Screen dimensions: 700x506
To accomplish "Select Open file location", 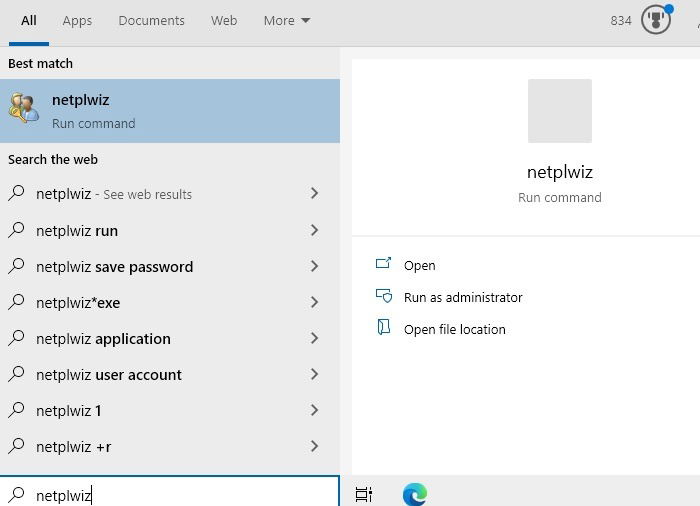I will point(454,330).
